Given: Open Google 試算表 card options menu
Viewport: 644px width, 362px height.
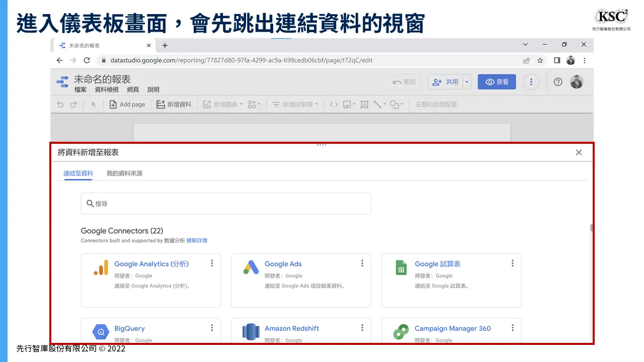Looking at the screenshot, I should point(513,263).
